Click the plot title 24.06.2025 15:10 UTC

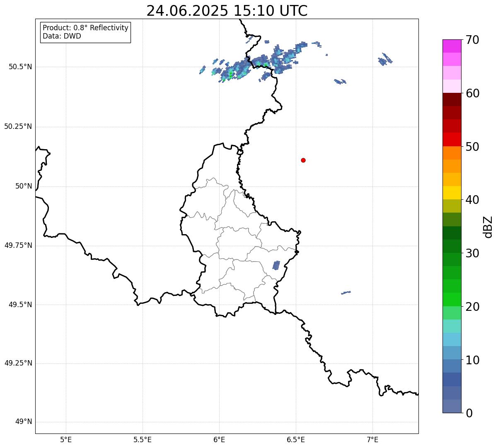227,11
